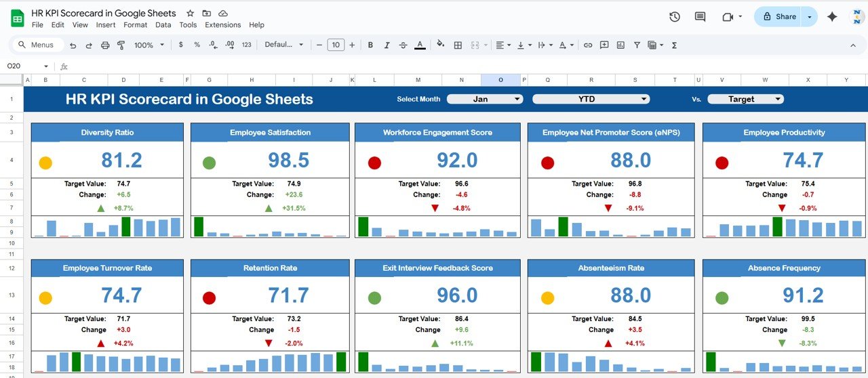Toggle strikethrough formatting
This screenshot has width=868, height=378.
pyautogui.click(x=403, y=45)
